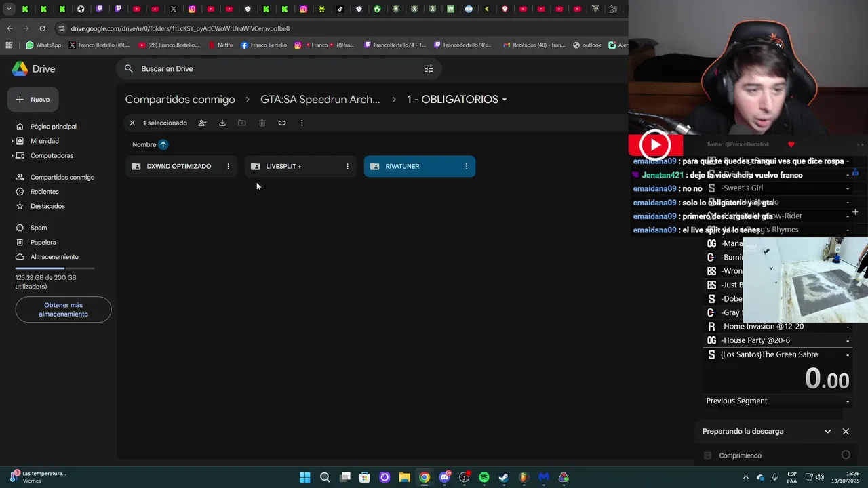
Task: Expand the Mi unidad tree arrow
Action: pos(13,141)
